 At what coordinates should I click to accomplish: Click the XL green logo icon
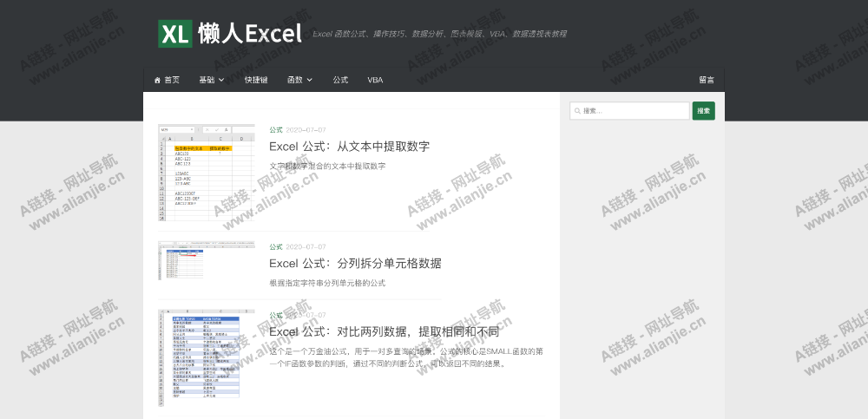[x=175, y=34]
